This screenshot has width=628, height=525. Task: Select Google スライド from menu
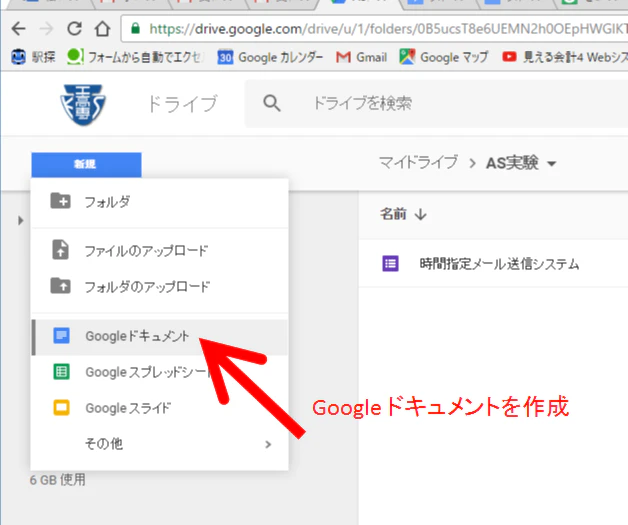159,408
